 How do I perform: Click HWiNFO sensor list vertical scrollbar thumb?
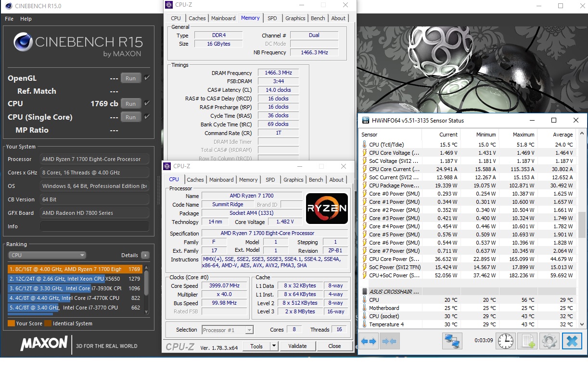click(x=582, y=225)
